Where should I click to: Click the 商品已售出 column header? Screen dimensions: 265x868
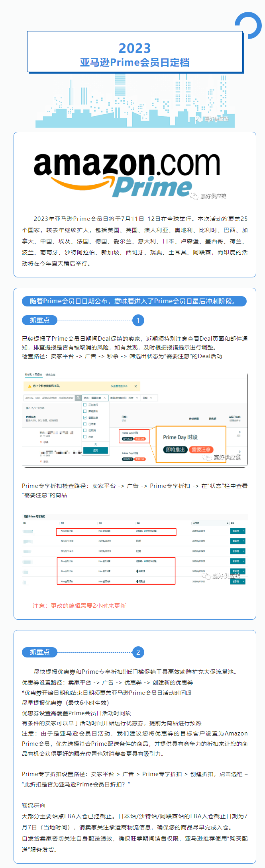[x=235, y=417]
